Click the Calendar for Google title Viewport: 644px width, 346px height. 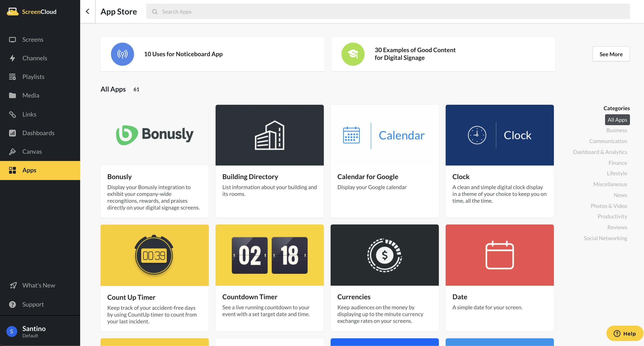tap(368, 177)
